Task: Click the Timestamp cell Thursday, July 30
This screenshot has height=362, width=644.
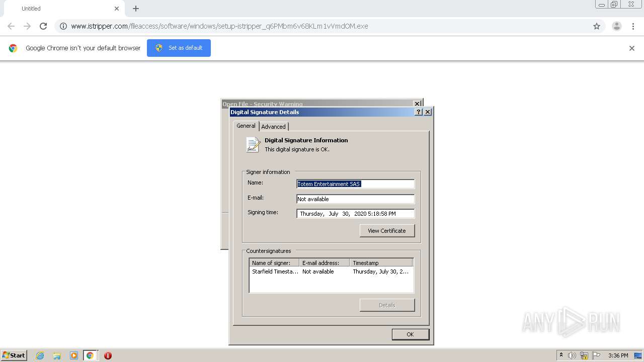Action: click(x=380, y=271)
